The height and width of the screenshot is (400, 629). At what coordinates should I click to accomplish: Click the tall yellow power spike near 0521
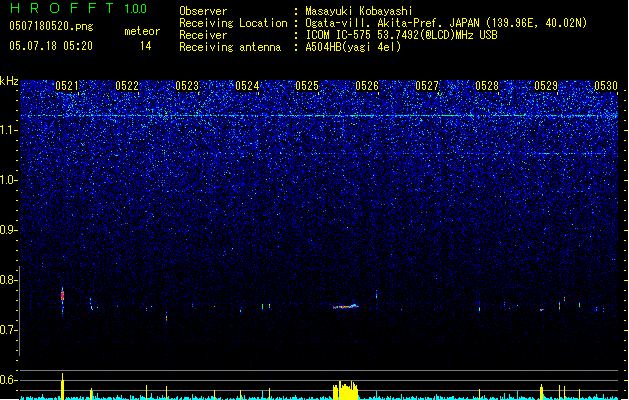[x=62, y=386]
